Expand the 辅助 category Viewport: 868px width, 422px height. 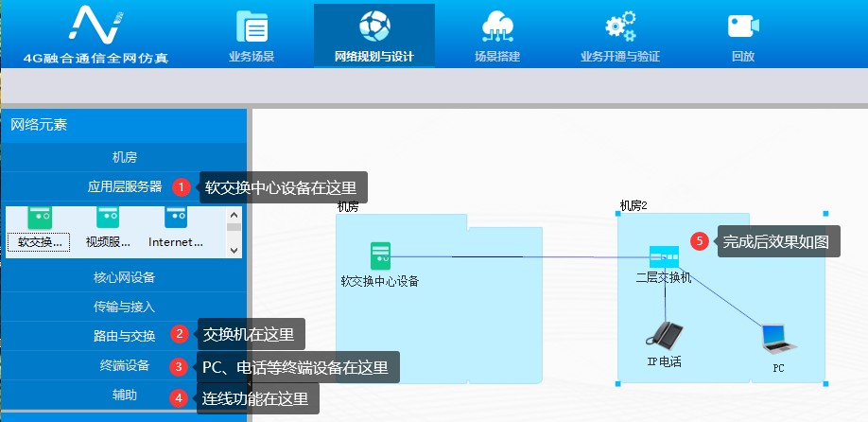pyautogui.click(x=125, y=395)
